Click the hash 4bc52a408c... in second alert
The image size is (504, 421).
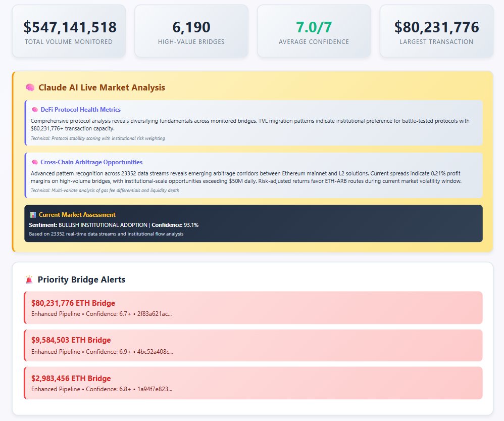click(155, 352)
